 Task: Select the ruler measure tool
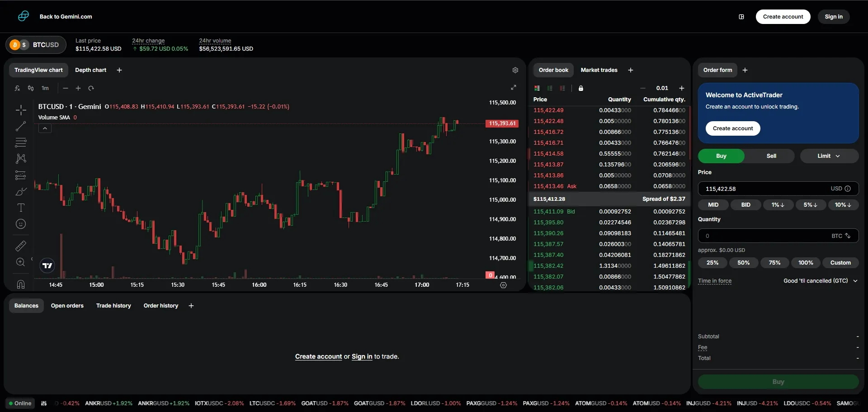pyautogui.click(x=21, y=246)
